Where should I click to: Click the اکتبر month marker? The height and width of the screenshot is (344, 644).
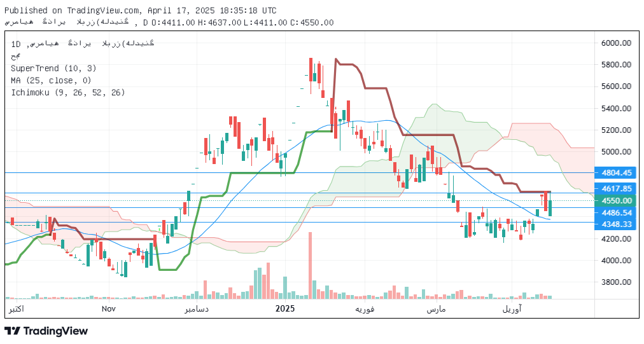(x=15, y=308)
